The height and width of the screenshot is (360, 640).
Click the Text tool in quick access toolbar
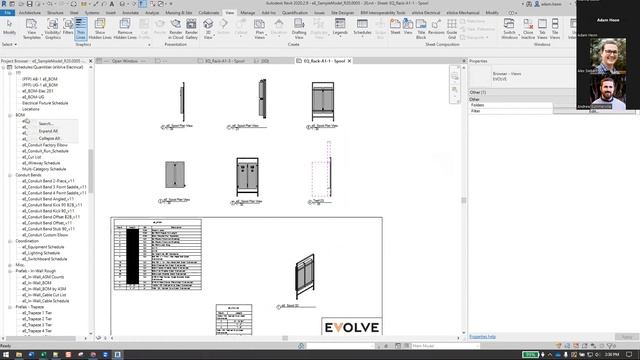(112, 4)
